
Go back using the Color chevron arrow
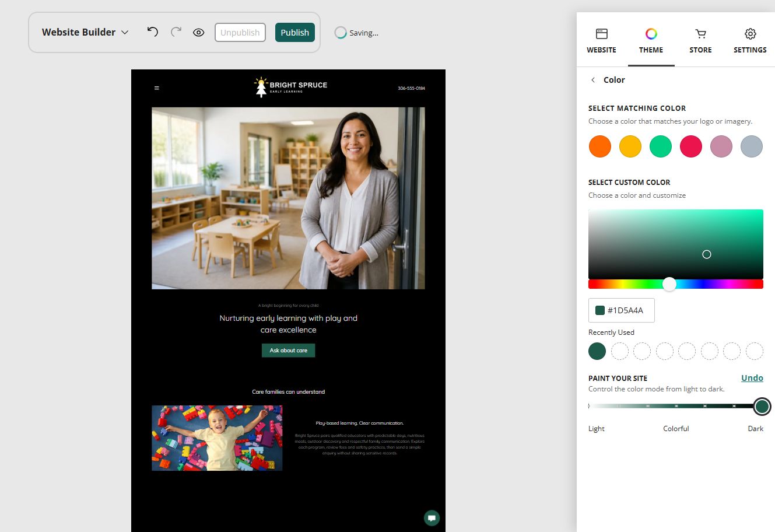[x=593, y=80]
